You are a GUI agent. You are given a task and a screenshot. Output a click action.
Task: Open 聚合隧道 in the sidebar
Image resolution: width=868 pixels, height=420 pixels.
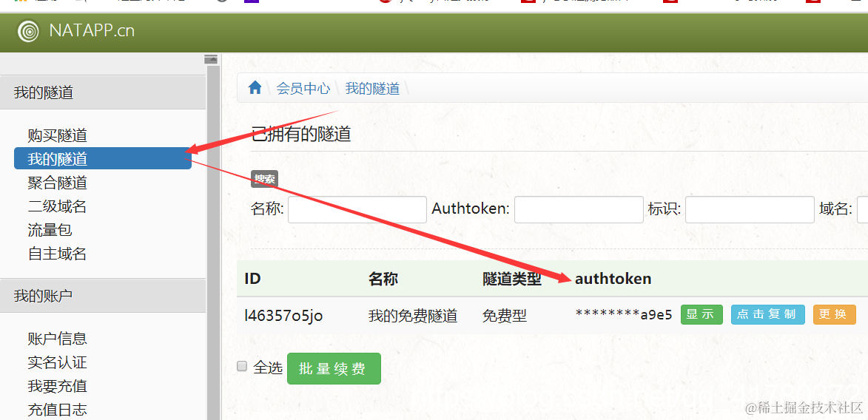58,183
